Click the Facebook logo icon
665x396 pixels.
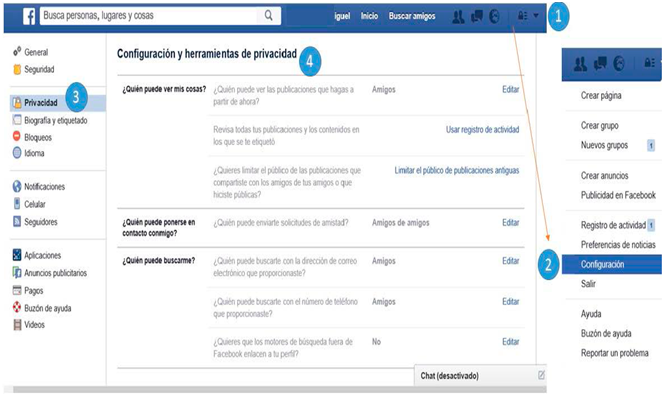pos(29,17)
